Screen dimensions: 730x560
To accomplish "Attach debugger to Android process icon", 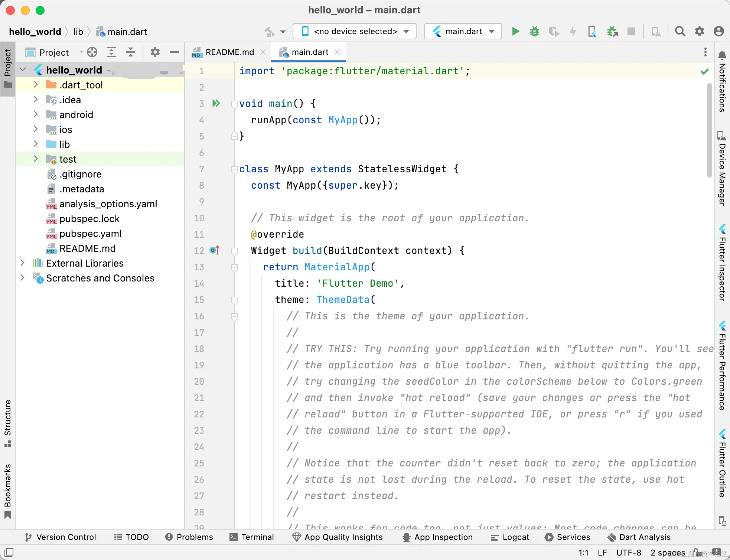I will pyautogui.click(x=612, y=31).
